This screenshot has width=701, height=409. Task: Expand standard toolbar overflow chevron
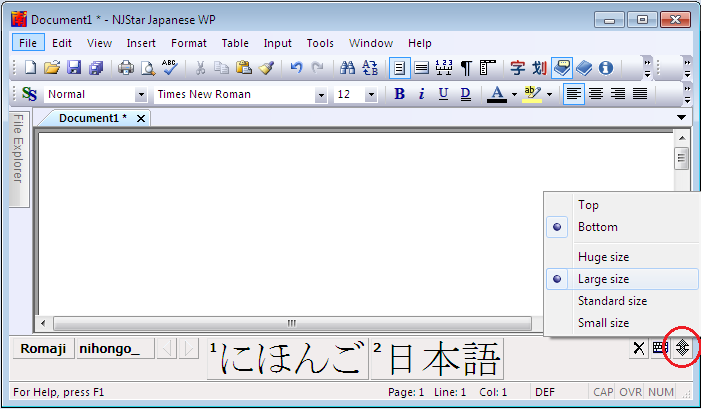point(647,68)
